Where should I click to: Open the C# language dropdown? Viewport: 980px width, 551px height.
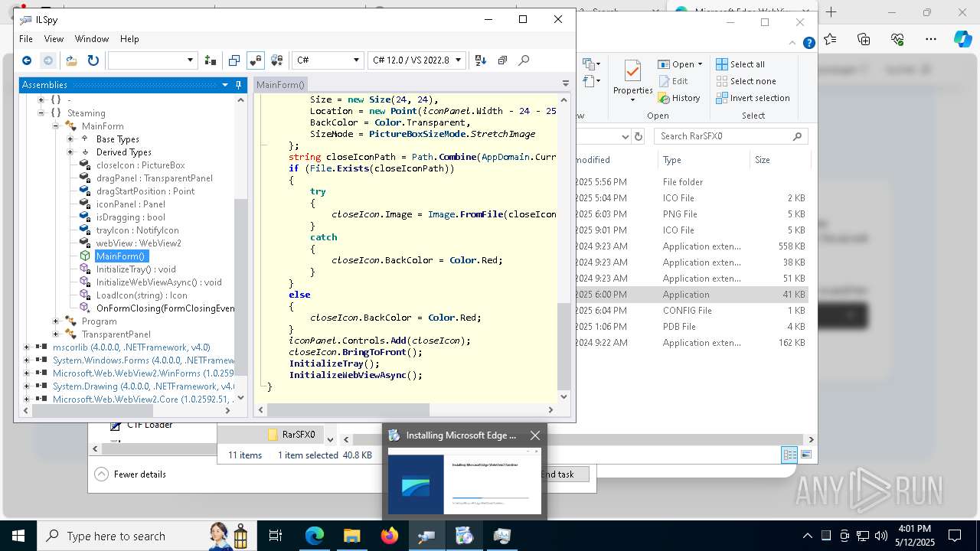point(327,60)
